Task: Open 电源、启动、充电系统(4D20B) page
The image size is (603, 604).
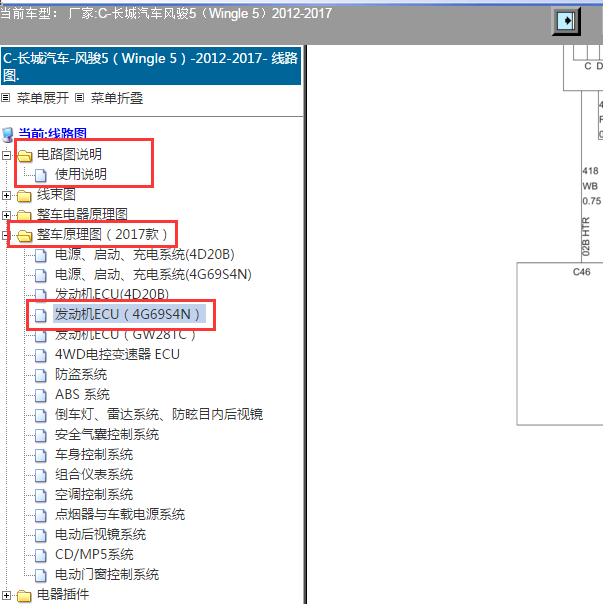Action: click(144, 255)
